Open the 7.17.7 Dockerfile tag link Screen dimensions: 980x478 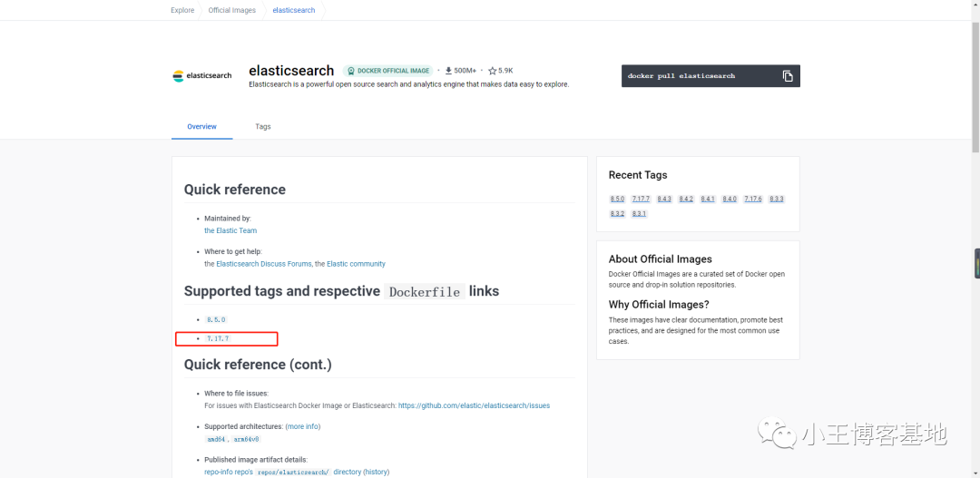(x=218, y=338)
